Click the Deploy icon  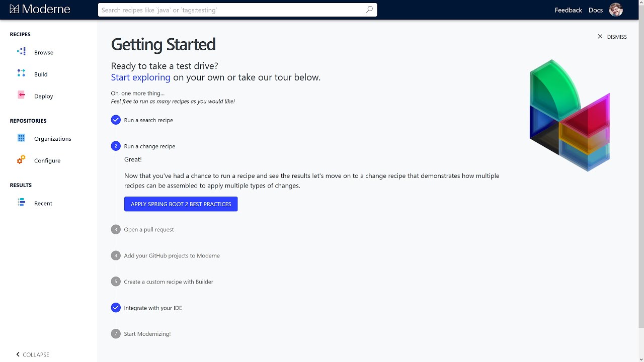(x=21, y=96)
